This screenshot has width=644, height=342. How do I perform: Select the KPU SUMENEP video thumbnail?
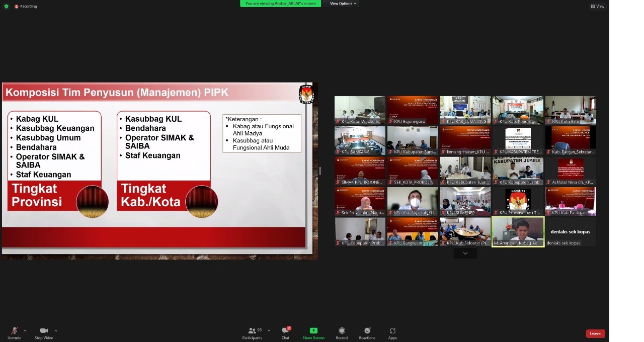(465, 202)
